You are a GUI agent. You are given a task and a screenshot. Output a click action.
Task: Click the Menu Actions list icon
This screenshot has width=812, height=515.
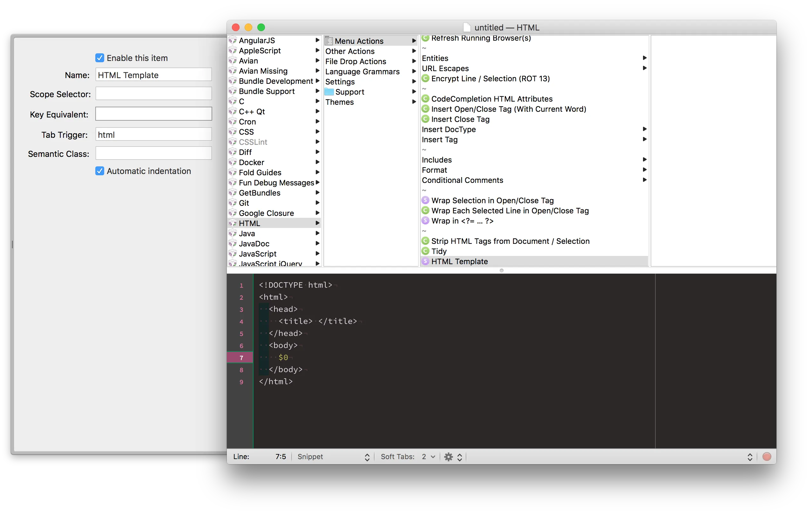(x=329, y=41)
